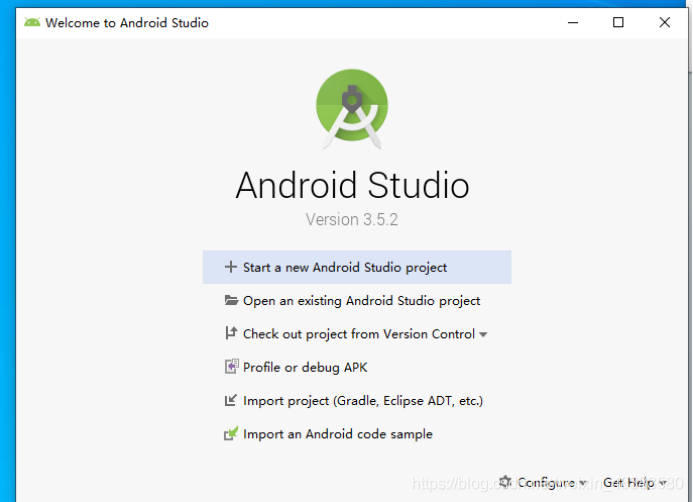Start a new Android Studio project

tap(357, 267)
